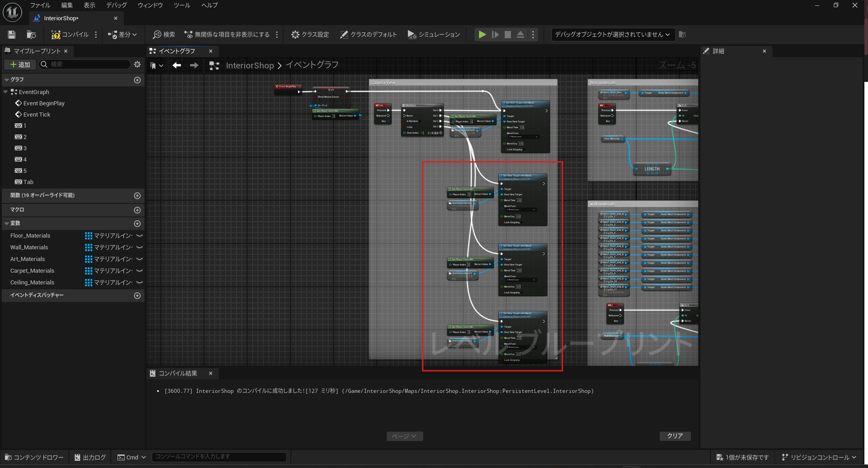Open My Blueprint panel settings gear
Screen dimensions: 868x468
pos(137,64)
